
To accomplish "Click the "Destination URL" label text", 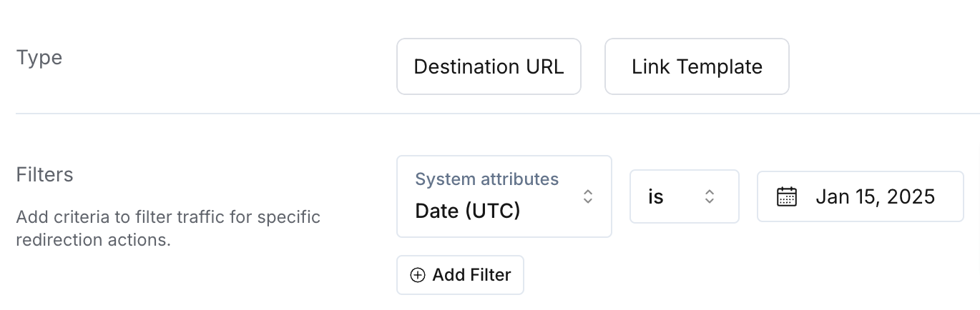I will (x=489, y=66).
